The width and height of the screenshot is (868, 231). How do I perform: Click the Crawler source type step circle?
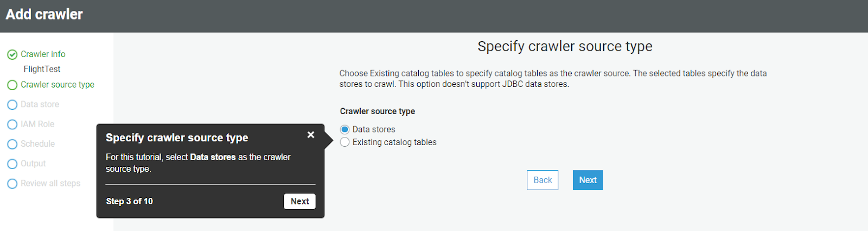pos(12,85)
